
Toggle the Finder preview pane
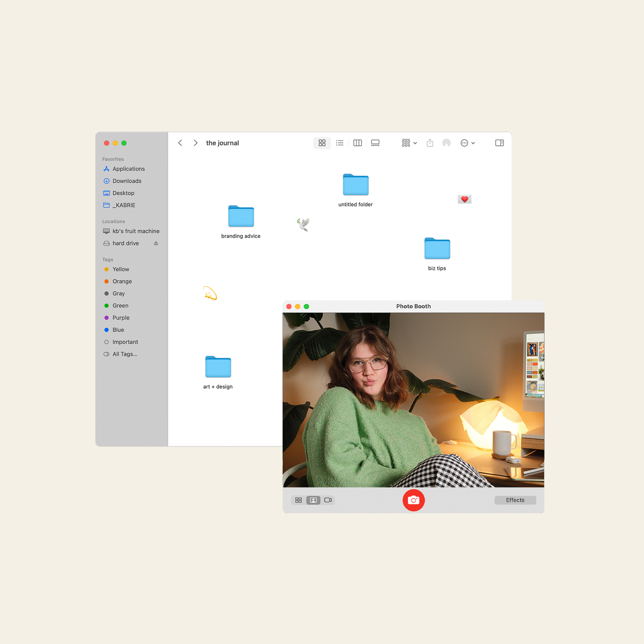[x=499, y=143]
